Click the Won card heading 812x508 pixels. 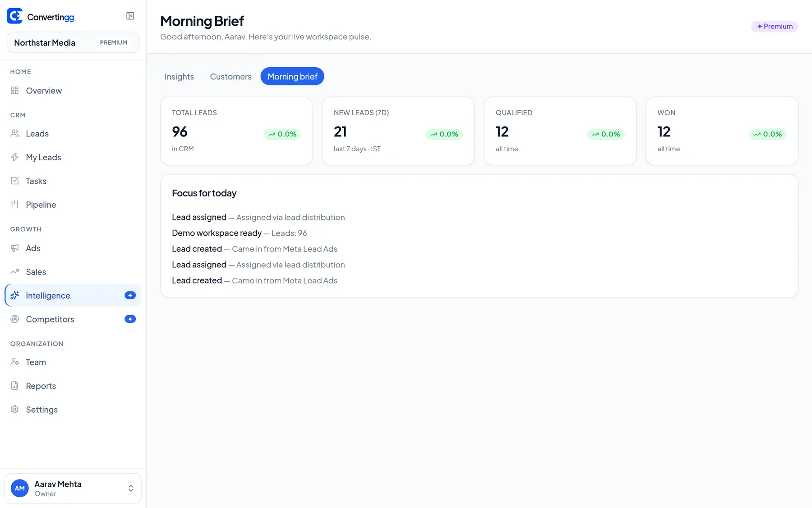[x=666, y=112]
